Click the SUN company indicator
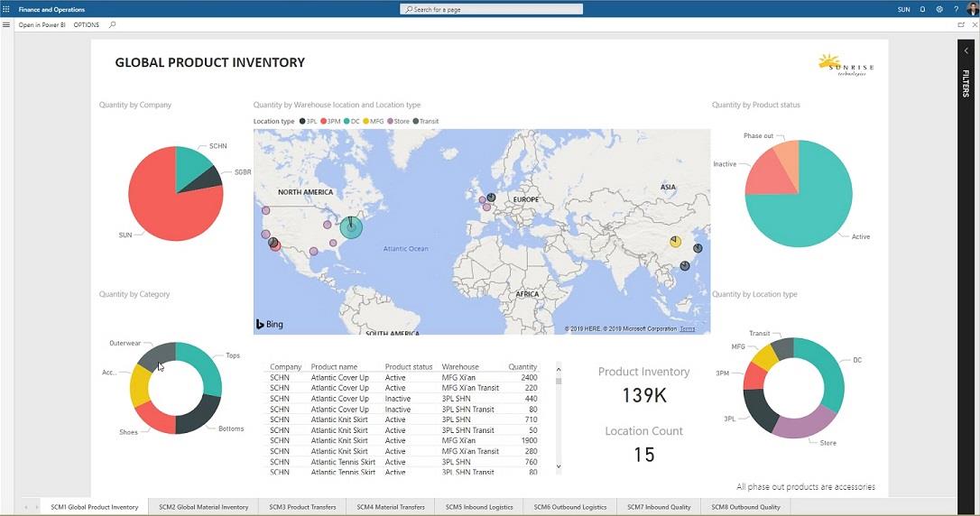This screenshot has height=516, width=980. pyautogui.click(x=904, y=9)
